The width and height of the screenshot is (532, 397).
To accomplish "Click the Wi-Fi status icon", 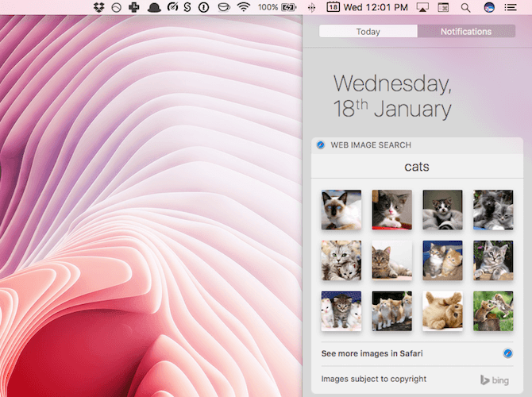I will coord(244,7).
